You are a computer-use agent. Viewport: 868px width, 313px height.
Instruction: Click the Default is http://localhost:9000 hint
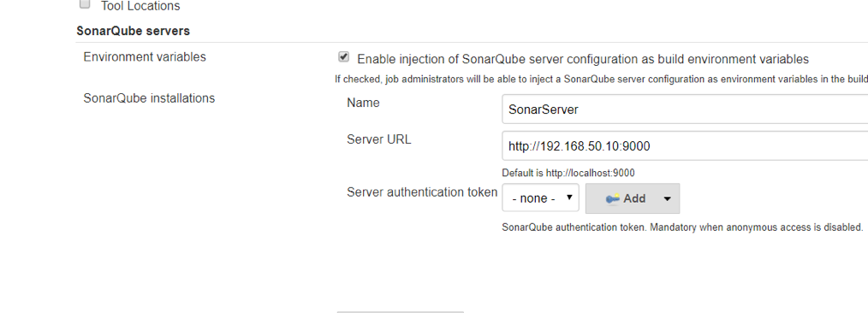(x=568, y=173)
